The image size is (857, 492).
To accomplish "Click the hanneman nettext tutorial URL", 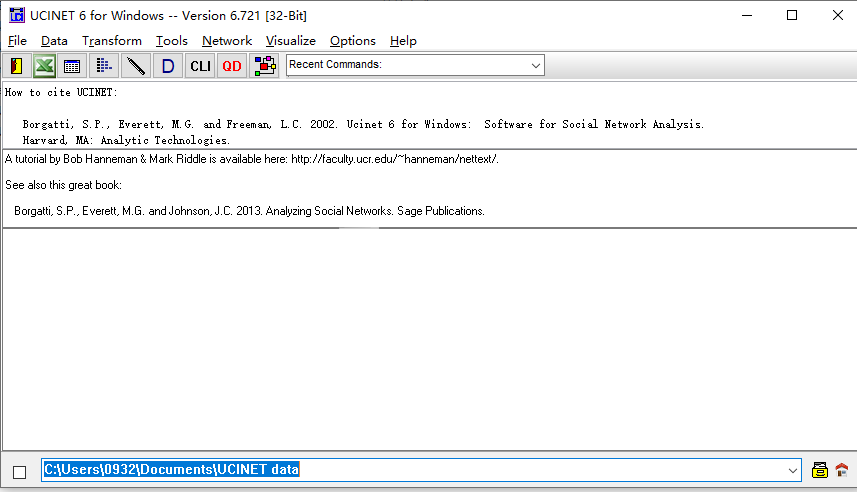I will (x=394, y=159).
